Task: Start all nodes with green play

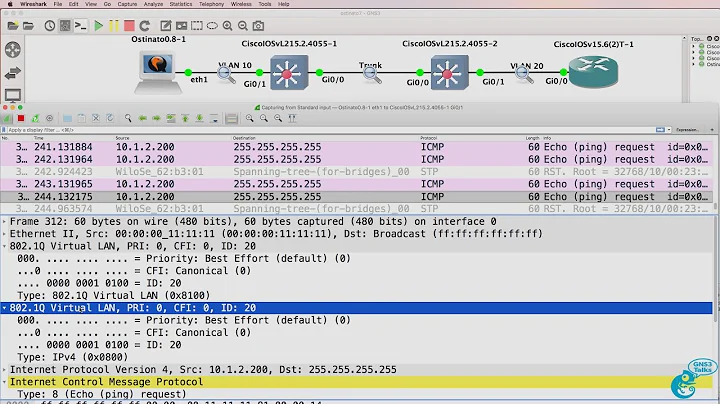Action: click(x=98, y=26)
